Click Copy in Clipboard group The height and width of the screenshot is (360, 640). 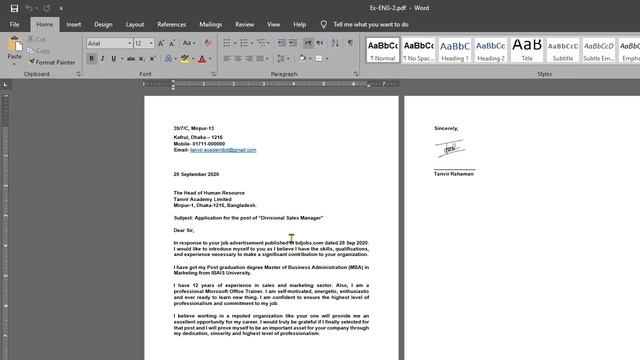coord(39,51)
